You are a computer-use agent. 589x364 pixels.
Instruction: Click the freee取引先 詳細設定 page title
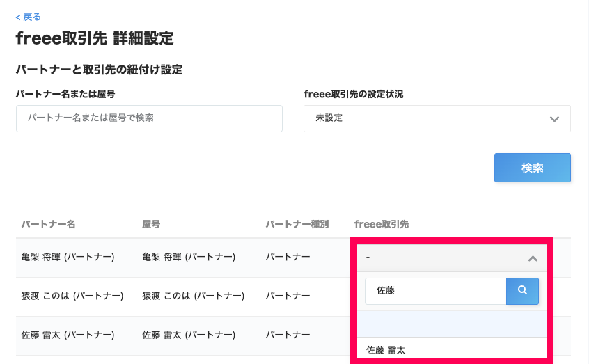(95, 38)
